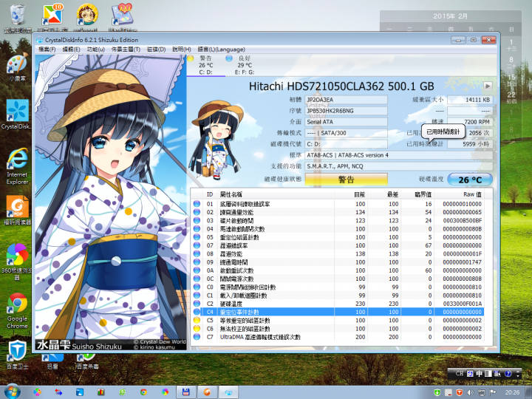Screen dimensions: 532x399
Task: Open the CrystalDisk desktop shortcut
Action: point(16,115)
